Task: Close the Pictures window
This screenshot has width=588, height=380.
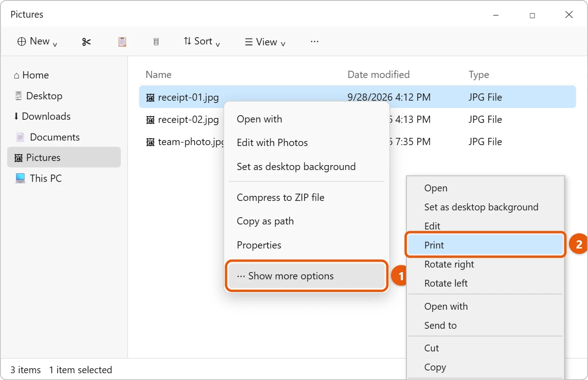Action: point(569,15)
